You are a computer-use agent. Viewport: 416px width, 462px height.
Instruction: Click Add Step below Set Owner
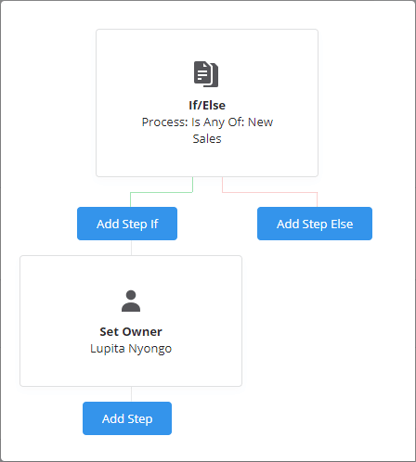(x=127, y=418)
